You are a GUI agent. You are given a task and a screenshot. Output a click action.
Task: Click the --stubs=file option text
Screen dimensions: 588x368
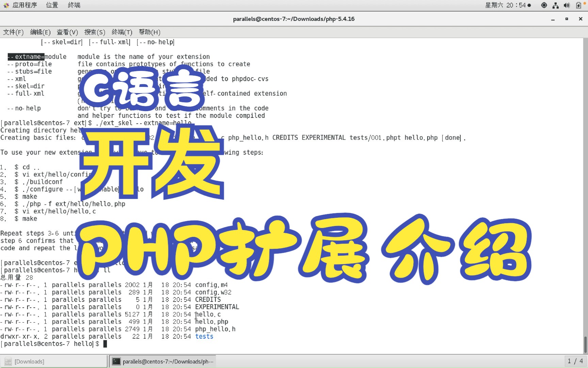click(30, 72)
